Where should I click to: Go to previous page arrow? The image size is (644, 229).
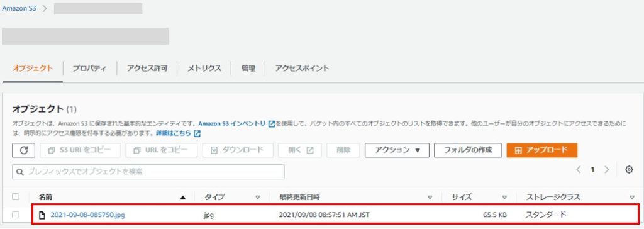tap(579, 170)
